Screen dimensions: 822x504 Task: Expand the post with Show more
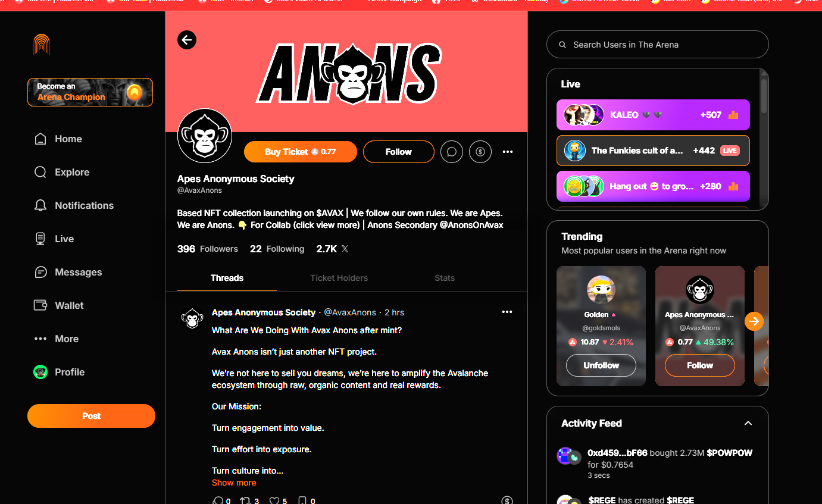pyautogui.click(x=234, y=483)
